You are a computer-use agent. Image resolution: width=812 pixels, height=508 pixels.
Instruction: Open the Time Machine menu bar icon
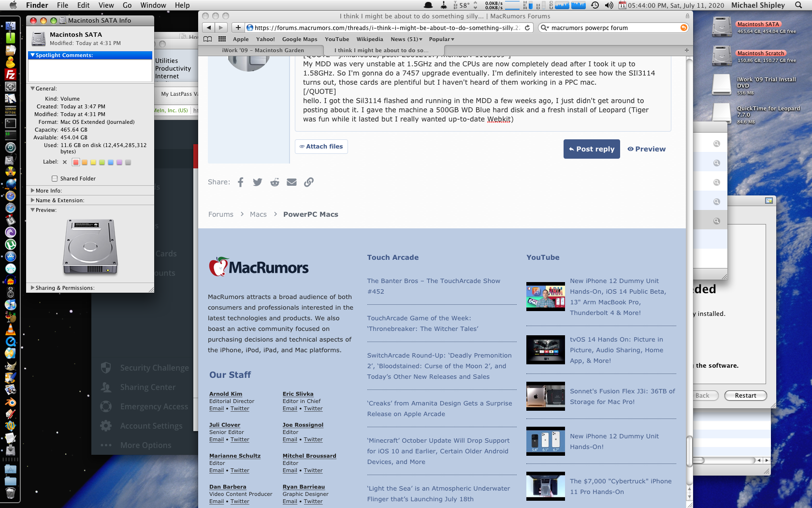[595, 5]
